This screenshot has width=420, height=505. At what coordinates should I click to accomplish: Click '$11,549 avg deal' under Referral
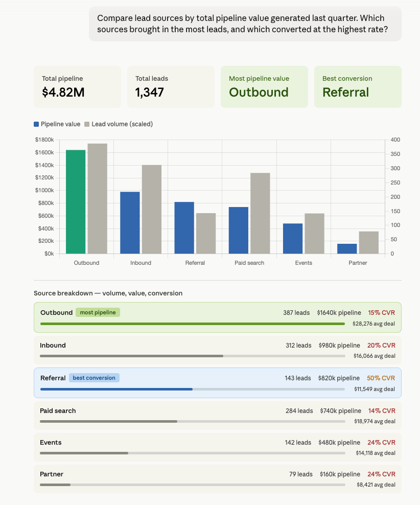375,389
